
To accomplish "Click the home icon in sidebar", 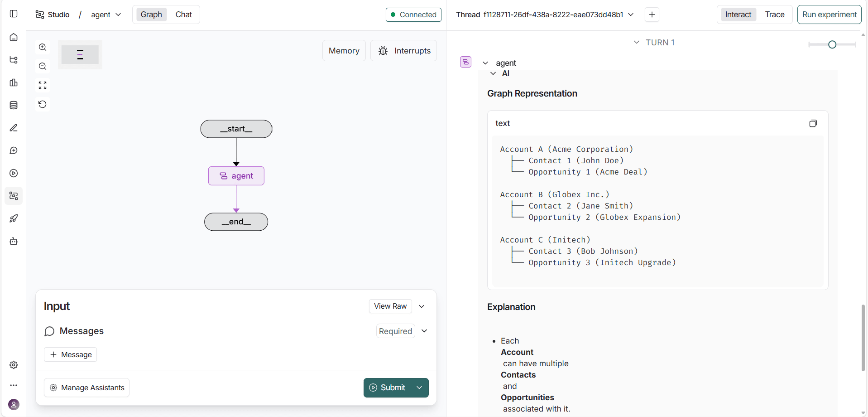I will pos(14,37).
